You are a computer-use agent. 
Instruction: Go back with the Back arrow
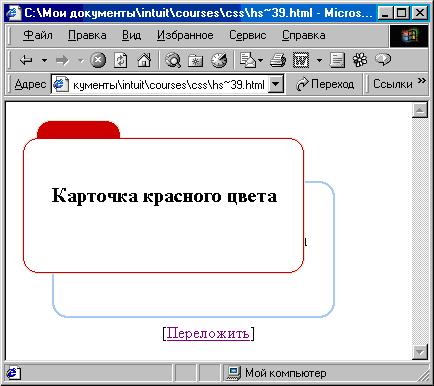click(x=26, y=61)
